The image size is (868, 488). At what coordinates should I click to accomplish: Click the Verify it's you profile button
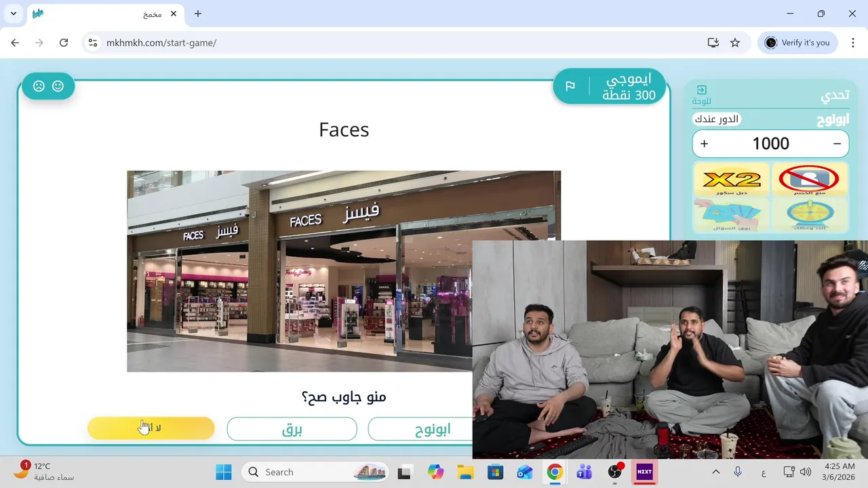[797, 43]
